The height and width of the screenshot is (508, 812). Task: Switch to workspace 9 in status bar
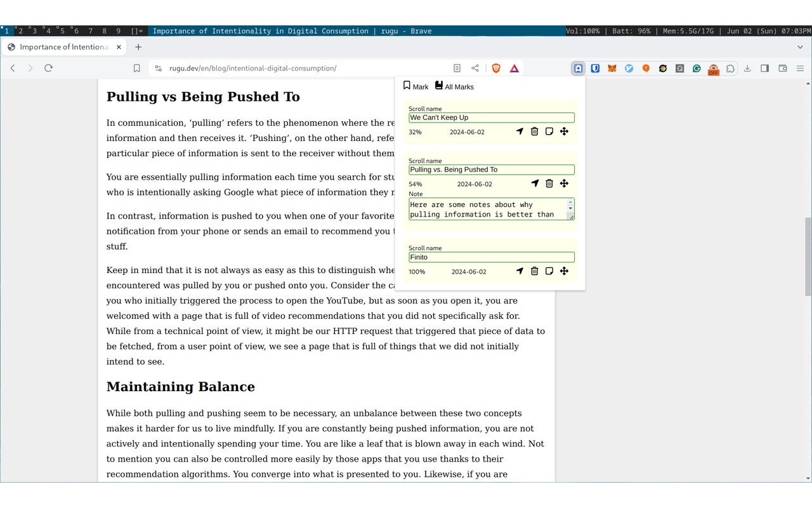pyautogui.click(x=118, y=30)
